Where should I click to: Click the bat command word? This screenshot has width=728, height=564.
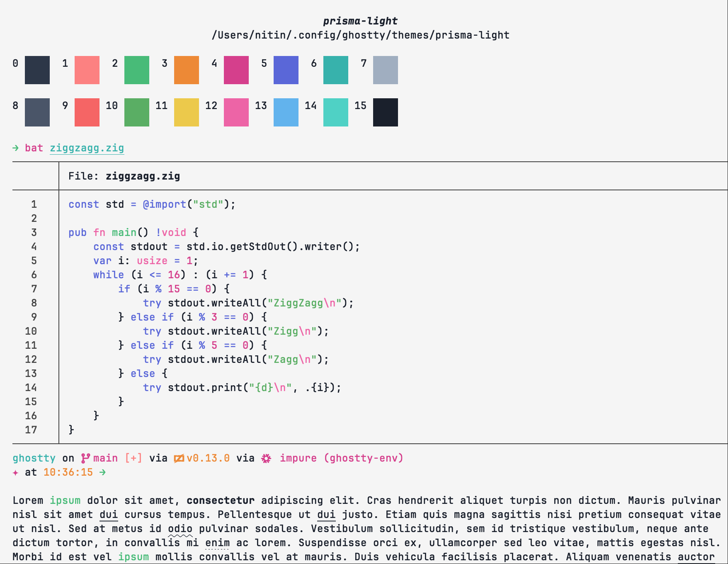(x=34, y=148)
